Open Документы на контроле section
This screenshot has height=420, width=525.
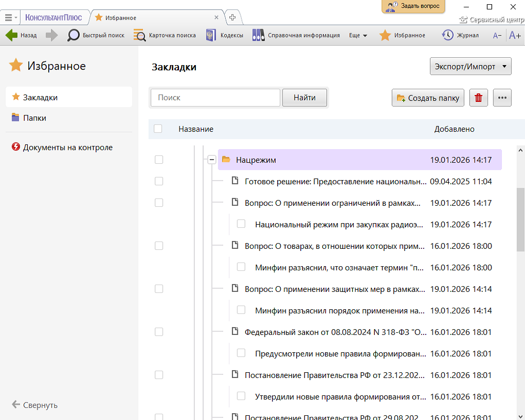click(x=67, y=148)
